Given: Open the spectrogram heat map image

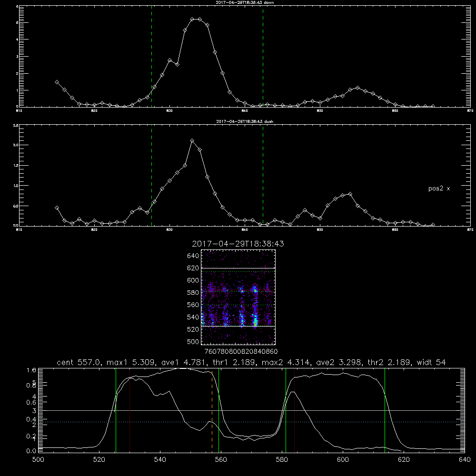Looking at the screenshot, I should point(238,297).
